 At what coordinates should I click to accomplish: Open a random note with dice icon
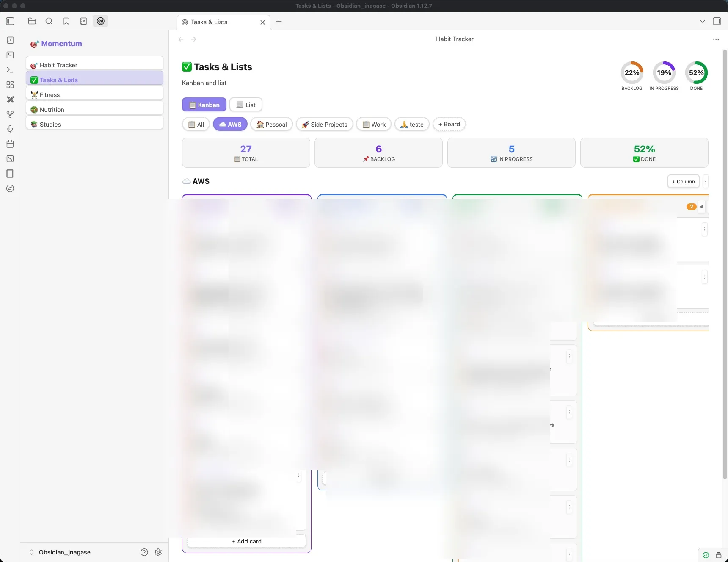coord(10,159)
